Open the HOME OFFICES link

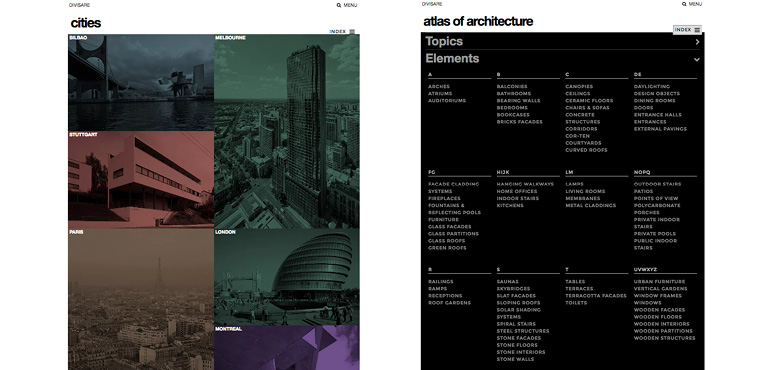(517, 191)
